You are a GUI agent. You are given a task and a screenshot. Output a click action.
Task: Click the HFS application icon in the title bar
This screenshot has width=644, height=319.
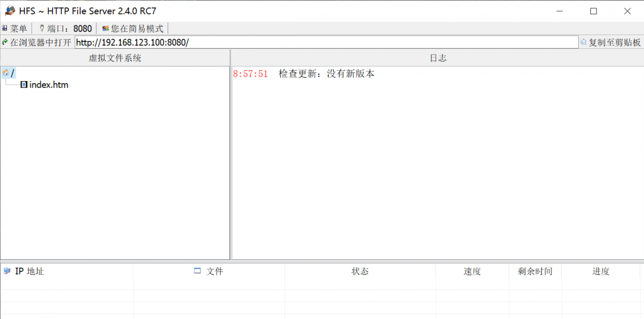(10, 11)
